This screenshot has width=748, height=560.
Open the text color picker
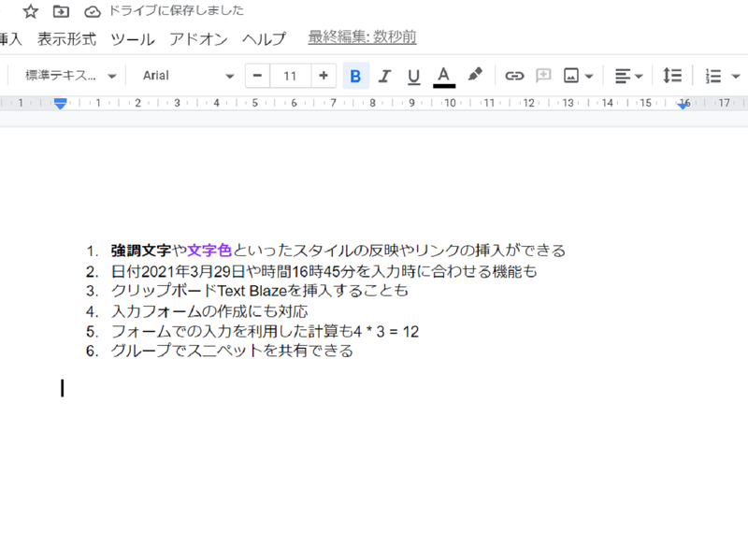click(x=443, y=75)
